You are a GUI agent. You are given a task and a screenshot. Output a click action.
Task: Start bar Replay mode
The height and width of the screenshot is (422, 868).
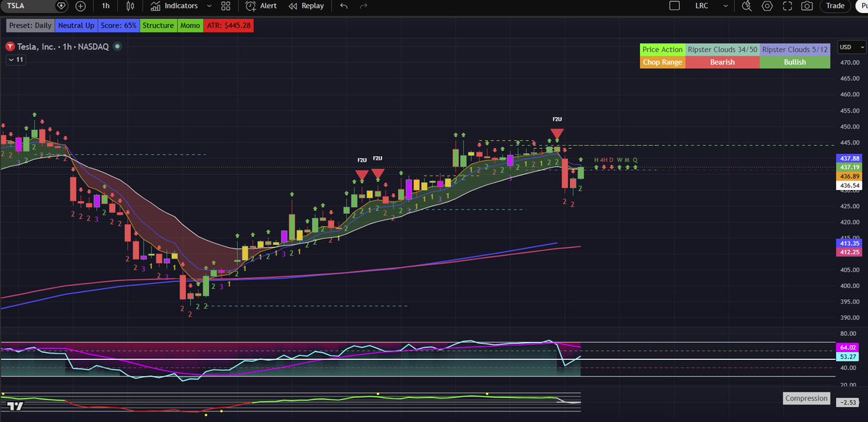(x=306, y=6)
